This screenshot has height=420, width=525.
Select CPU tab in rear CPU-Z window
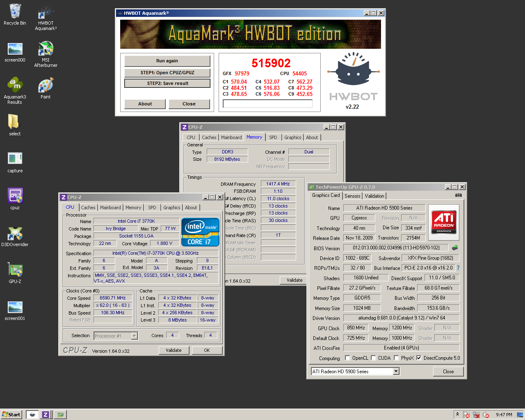(x=191, y=137)
